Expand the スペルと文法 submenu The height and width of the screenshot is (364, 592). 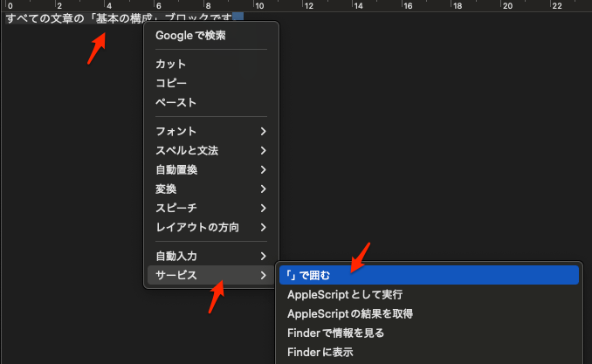[211, 151]
